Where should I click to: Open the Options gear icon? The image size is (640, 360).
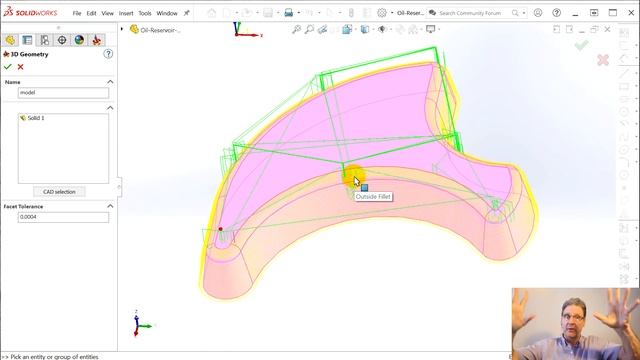(x=382, y=13)
